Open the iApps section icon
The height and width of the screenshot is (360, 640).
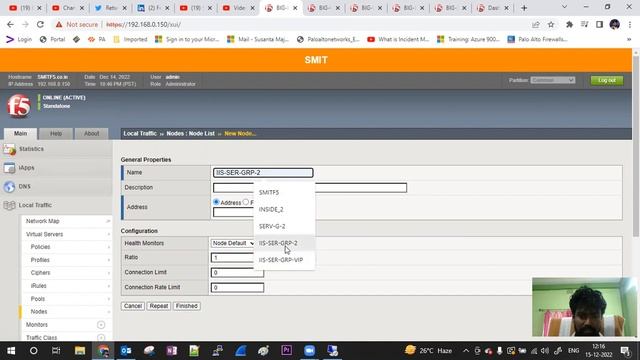click(9, 168)
